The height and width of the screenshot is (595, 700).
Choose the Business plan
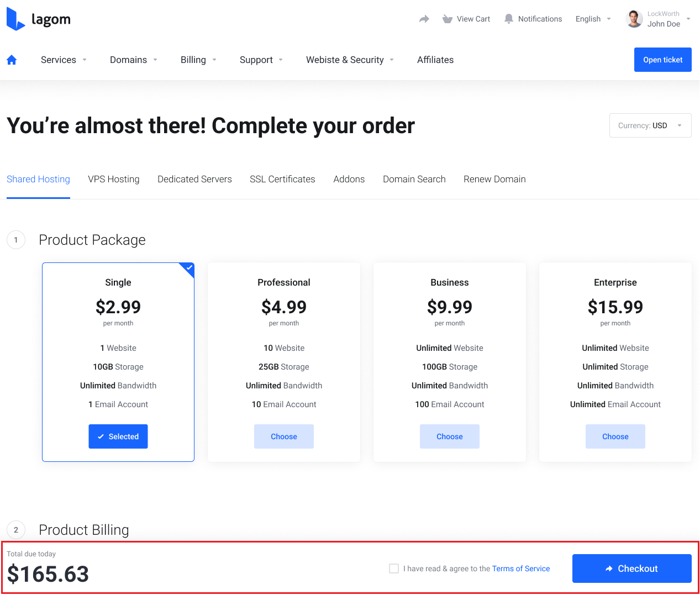pyautogui.click(x=450, y=436)
